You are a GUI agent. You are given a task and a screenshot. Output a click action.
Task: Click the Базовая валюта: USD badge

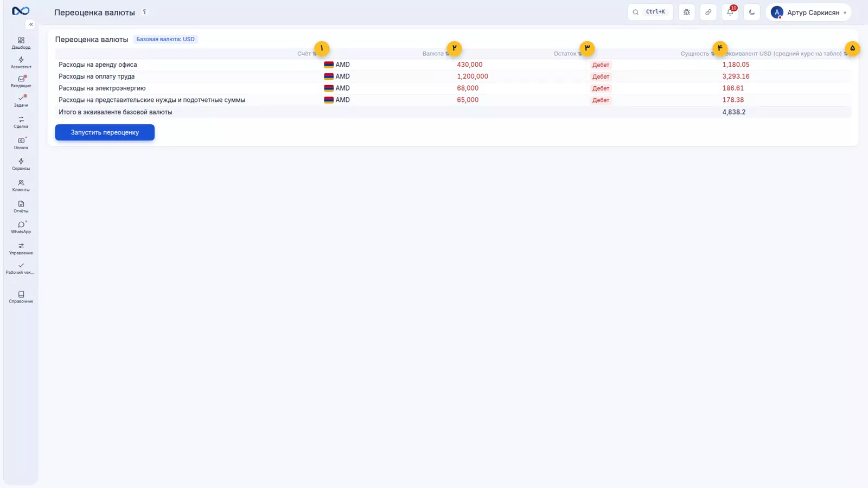165,39
